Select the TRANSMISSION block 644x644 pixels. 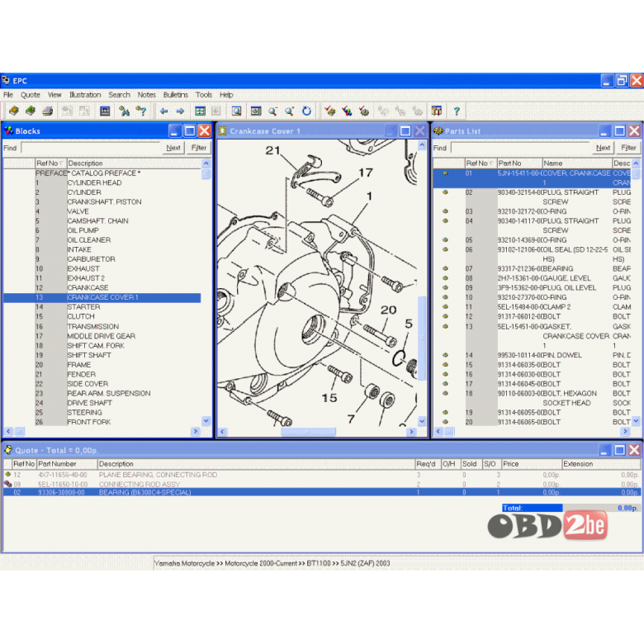click(x=102, y=326)
